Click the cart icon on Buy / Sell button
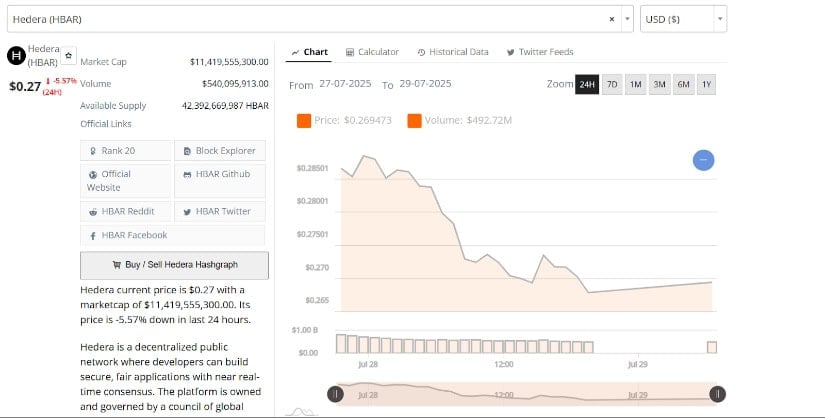825x418 pixels. coord(117,265)
